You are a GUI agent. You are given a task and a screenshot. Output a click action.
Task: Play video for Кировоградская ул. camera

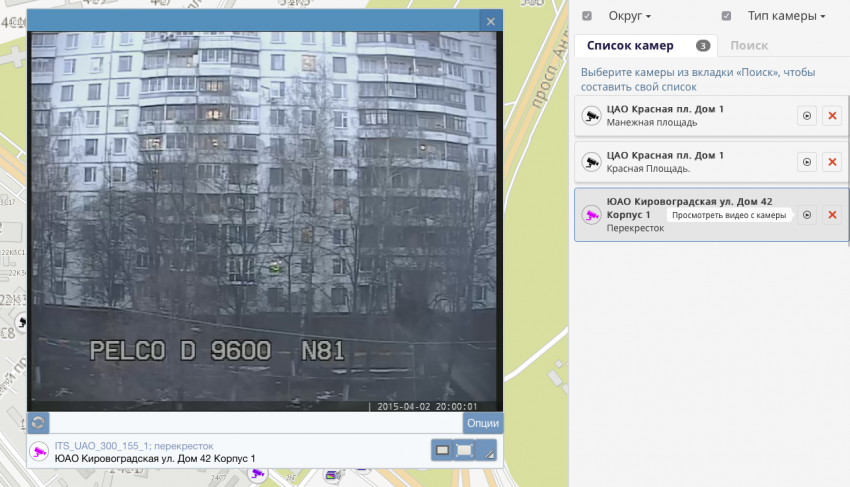[807, 215]
